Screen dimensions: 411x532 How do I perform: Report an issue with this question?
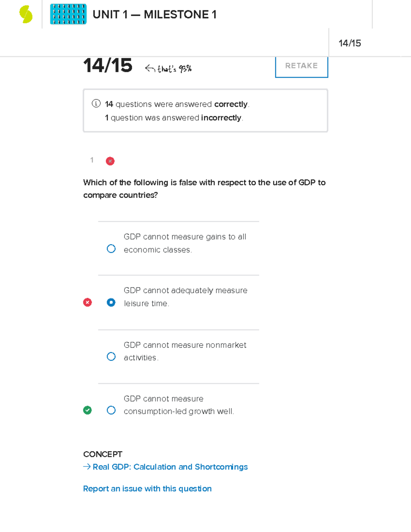point(147,488)
